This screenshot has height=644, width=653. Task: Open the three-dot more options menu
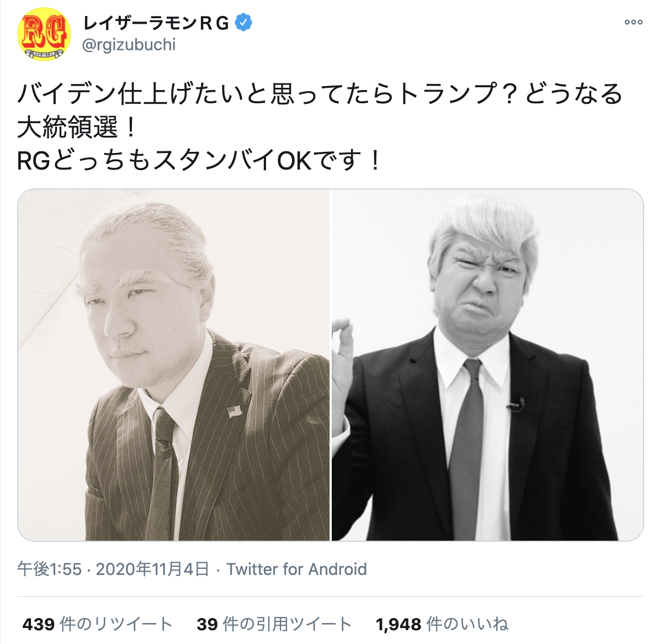tap(634, 22)
